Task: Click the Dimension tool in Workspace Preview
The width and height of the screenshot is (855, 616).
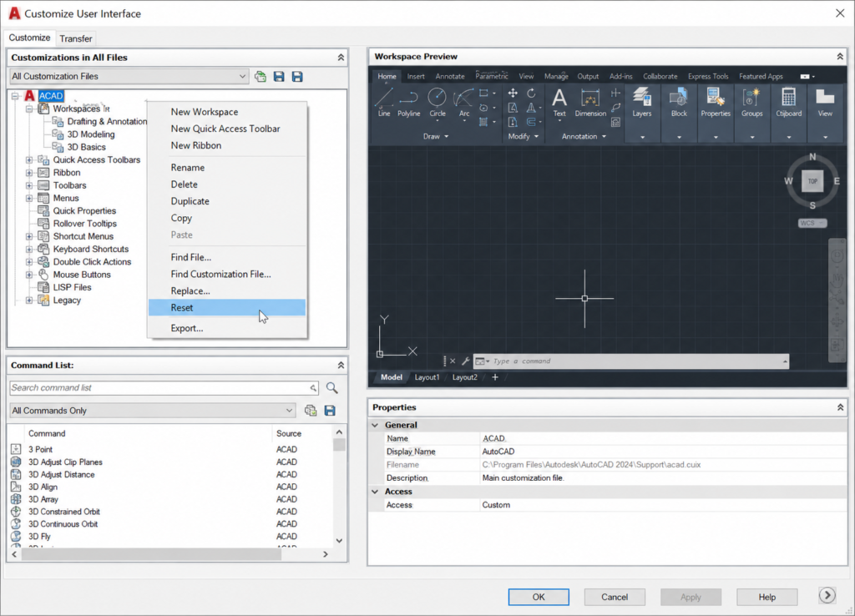Action: click(590, 103)
